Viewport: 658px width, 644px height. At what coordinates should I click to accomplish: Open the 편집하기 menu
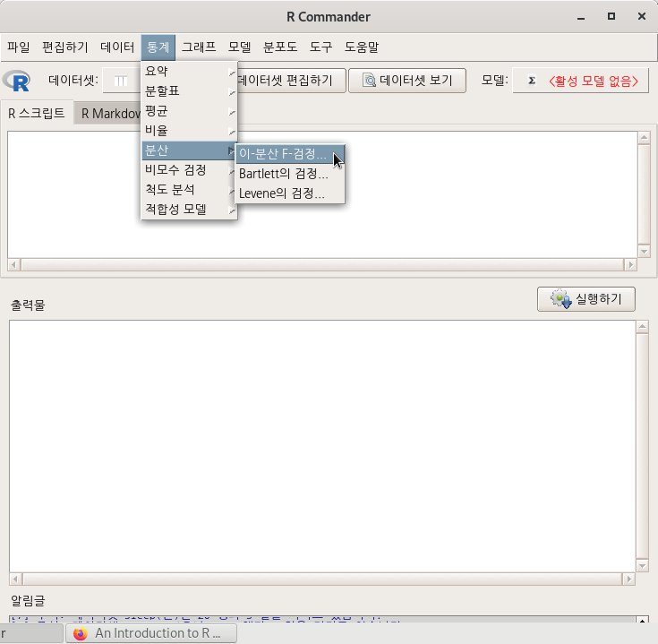click(65, 47)
